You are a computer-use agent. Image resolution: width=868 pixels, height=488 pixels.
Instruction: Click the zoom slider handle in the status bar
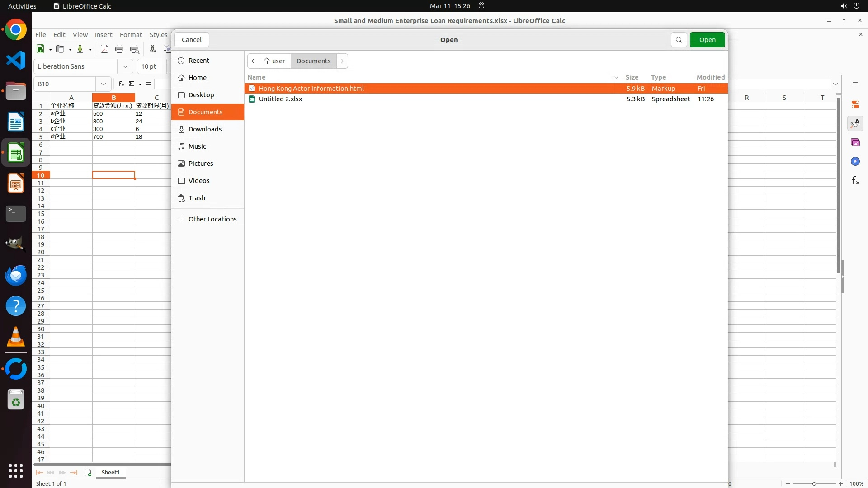point(814,484)
